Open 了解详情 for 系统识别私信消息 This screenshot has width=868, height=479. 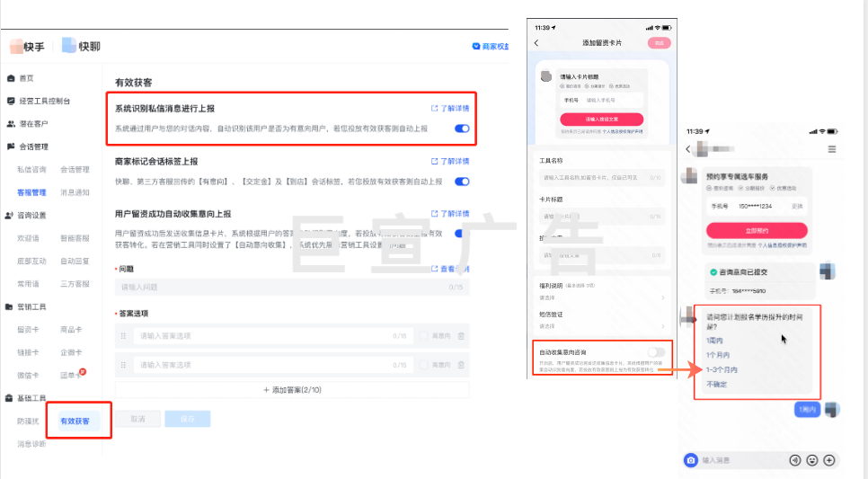pos(450,109)
